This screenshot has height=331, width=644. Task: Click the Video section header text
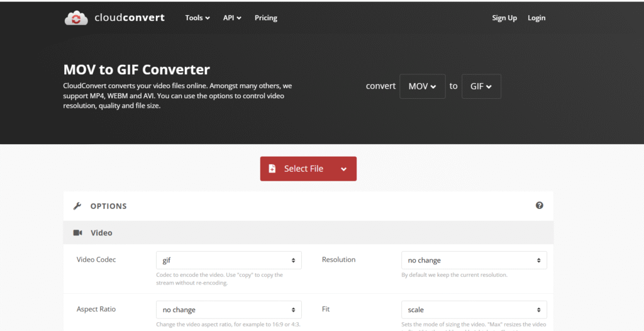coord(101,233)
